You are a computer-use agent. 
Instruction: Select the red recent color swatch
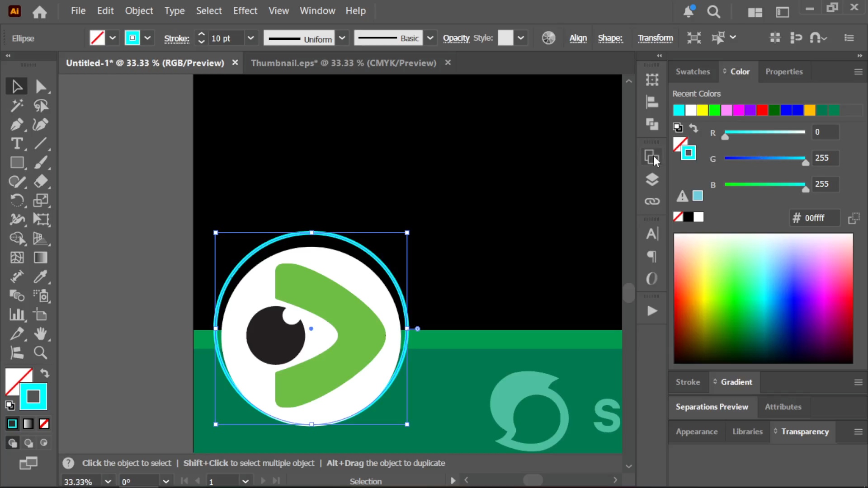762,110
